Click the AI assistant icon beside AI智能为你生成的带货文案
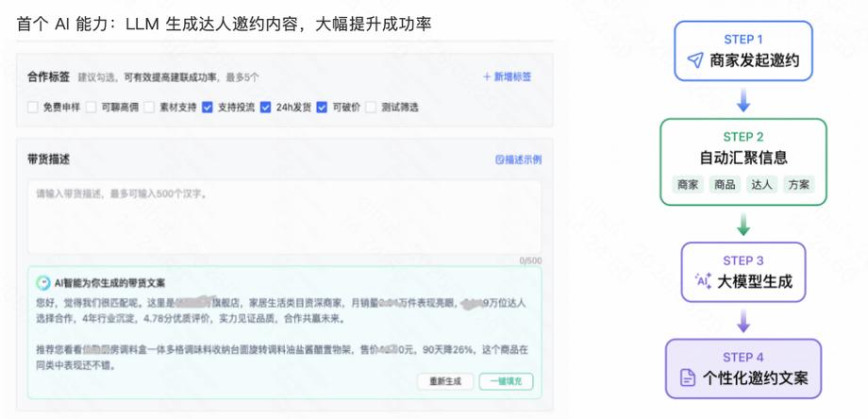This screenshot has width=868, height=419. (x=42, y=283)
